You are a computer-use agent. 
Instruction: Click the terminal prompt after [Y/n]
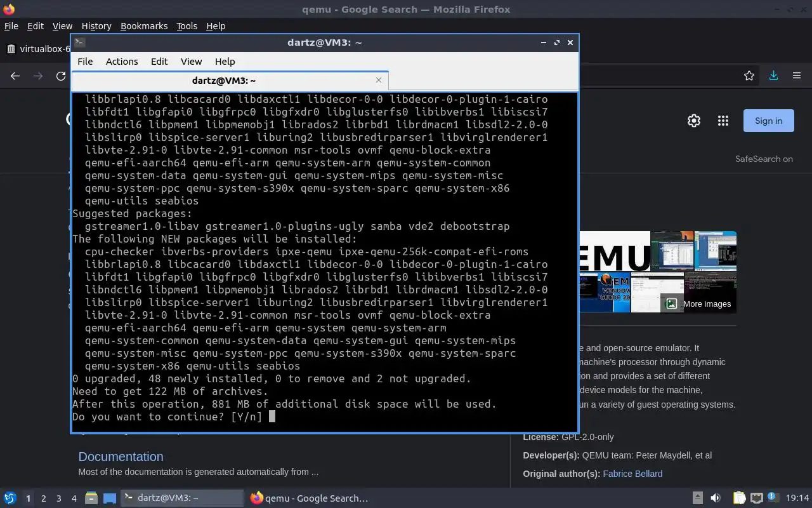272,417
